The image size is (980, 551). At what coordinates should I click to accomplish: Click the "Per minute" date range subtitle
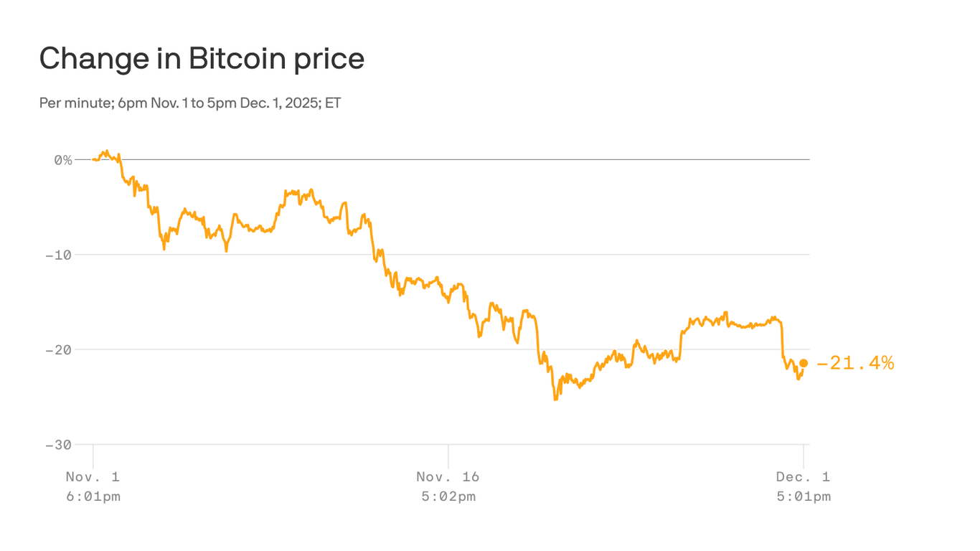pos(190,103)
